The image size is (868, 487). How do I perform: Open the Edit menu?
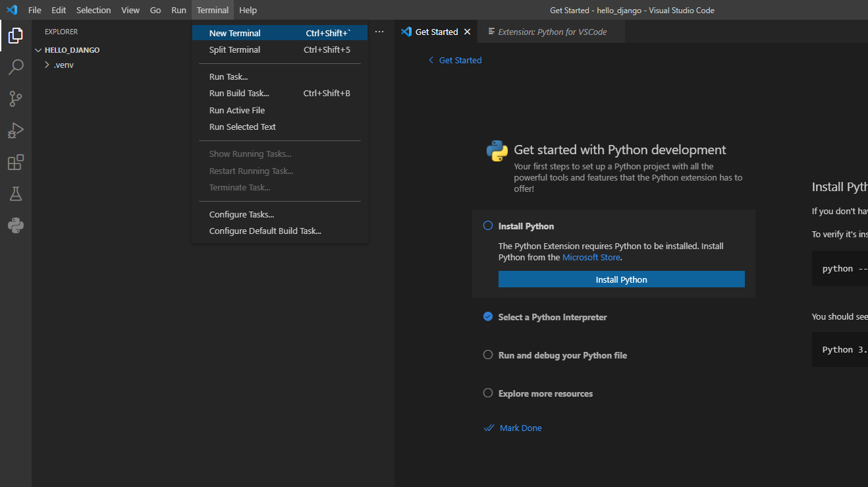tap(59, 10)
